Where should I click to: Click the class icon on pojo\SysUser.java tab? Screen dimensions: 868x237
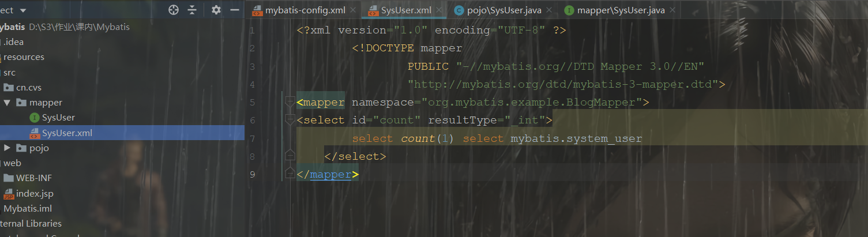pyautogui.click(x=459, y=10)
